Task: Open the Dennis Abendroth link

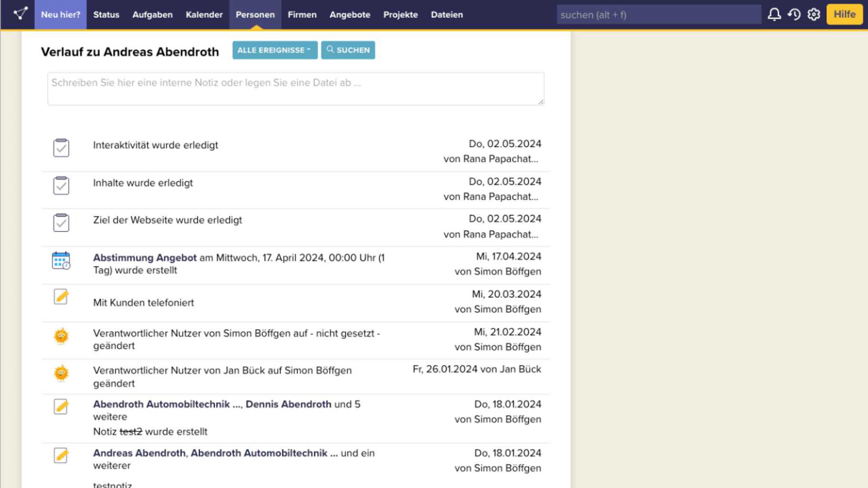Action: pyautogui.click(x=288, y=404)
